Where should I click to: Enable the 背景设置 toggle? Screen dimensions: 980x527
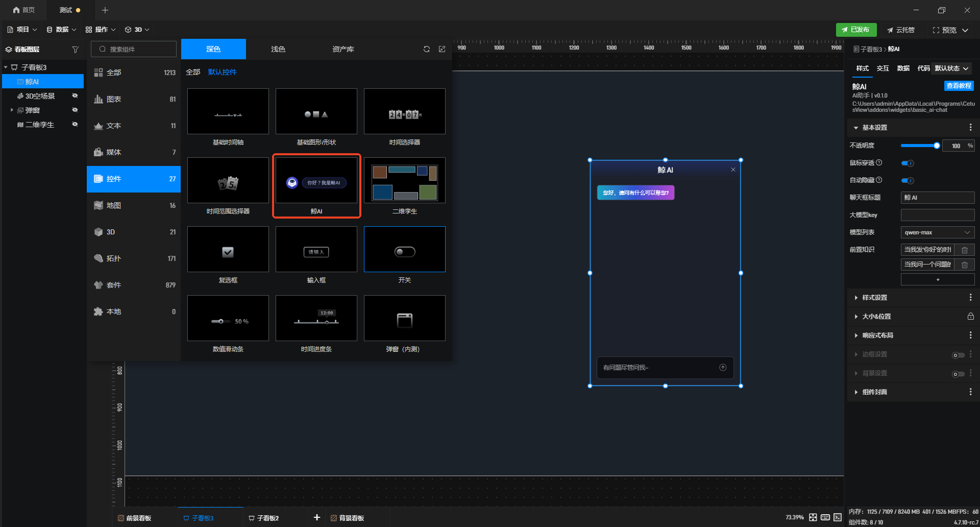[x=958, y=374]
